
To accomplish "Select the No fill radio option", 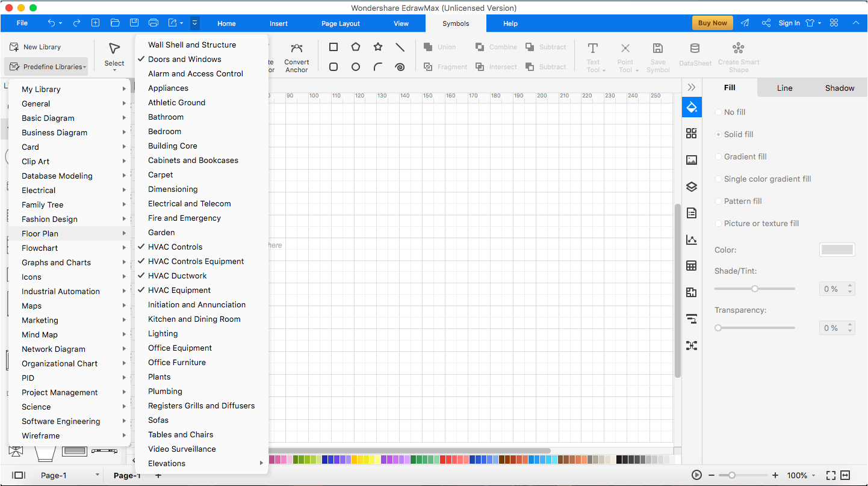I will (x=718, y=112).
